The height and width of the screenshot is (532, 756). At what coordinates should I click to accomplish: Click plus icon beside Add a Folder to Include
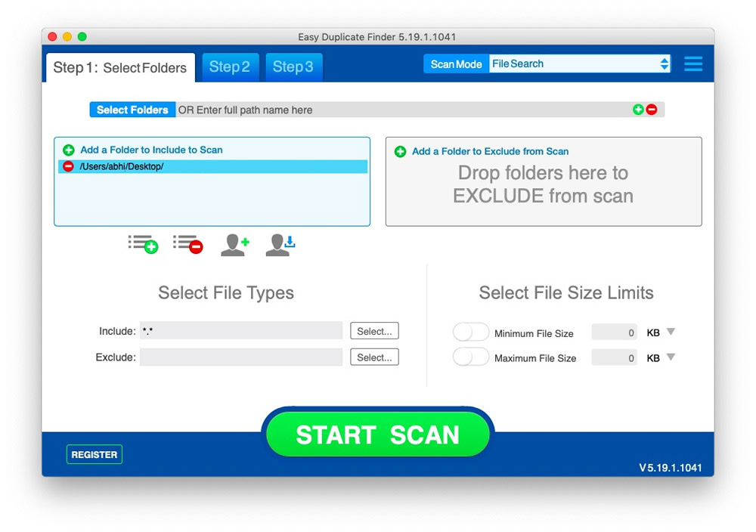pyautogui.click(x=69, y=150)
